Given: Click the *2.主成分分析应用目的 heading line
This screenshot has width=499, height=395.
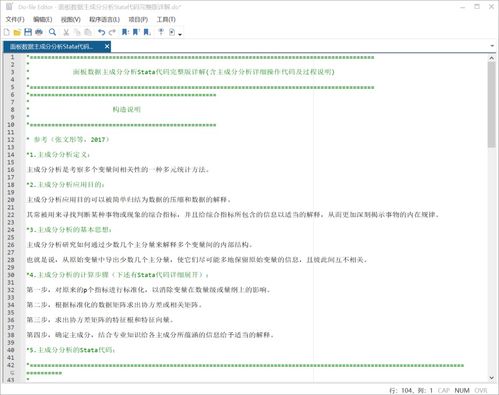Looking at the screenshot, I should (x=65, y=185).
